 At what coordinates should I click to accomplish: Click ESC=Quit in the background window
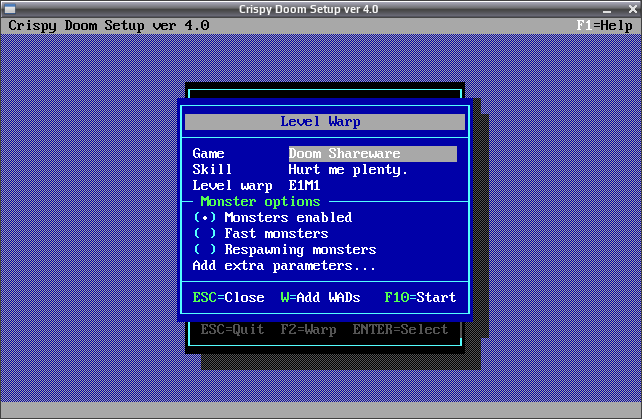(x=233, y=329)
